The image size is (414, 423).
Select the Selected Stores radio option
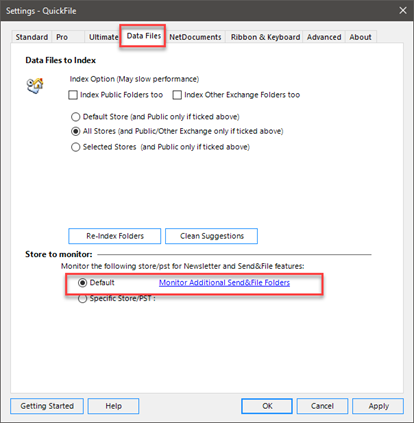pos(76,147)
